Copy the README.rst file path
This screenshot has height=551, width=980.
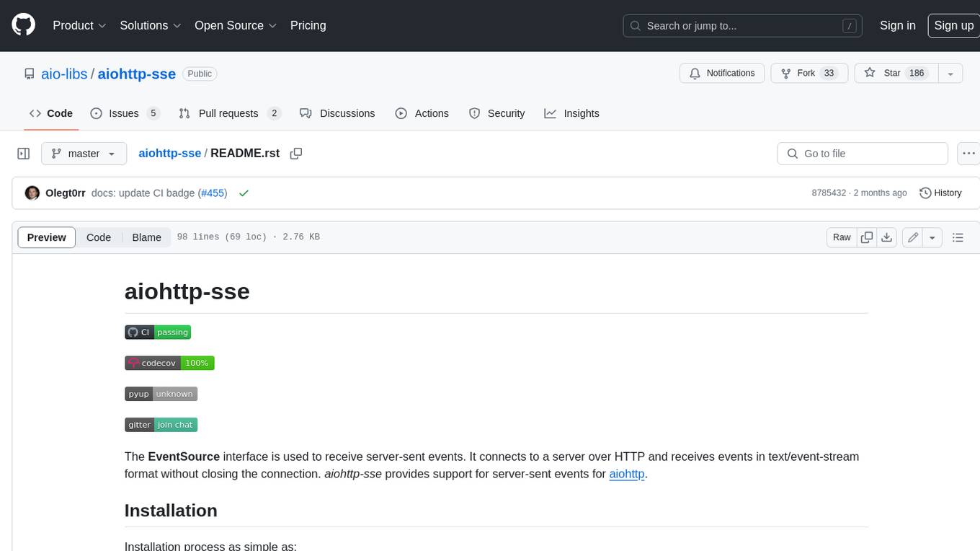pos(295,154)
